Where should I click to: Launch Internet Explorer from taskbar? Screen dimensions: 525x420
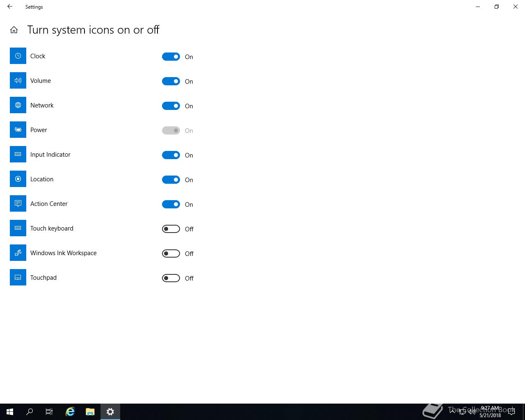[x=70, y=412]
